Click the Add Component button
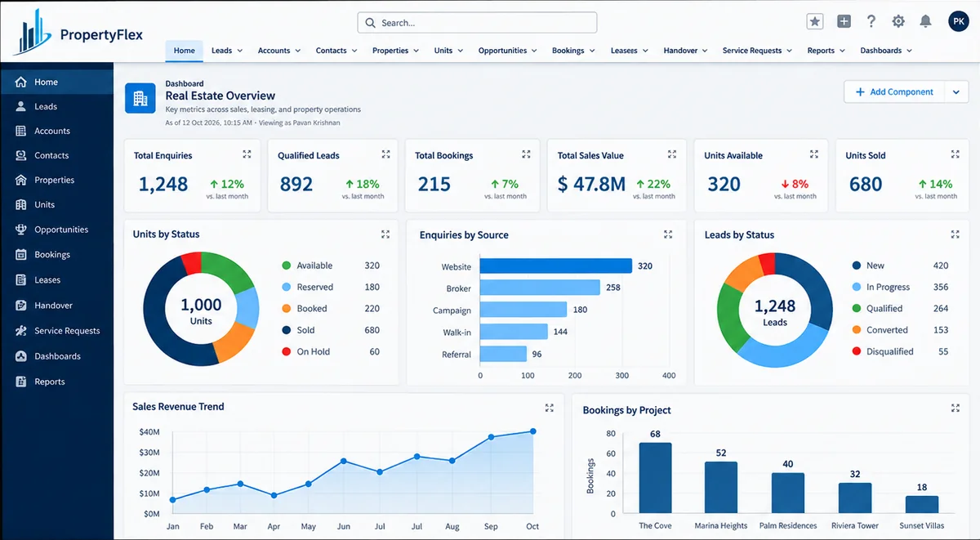The height and width of the screenshot is (540, 980). [894, 92]
